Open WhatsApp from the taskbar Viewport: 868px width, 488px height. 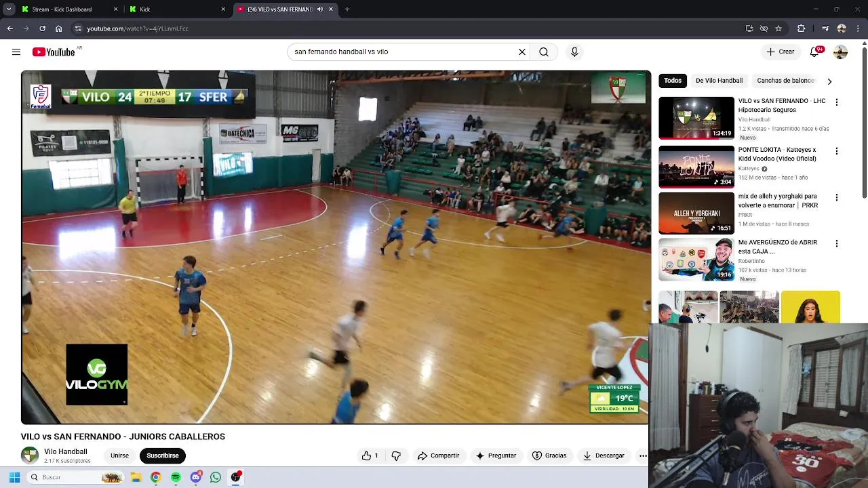(216, 477)
